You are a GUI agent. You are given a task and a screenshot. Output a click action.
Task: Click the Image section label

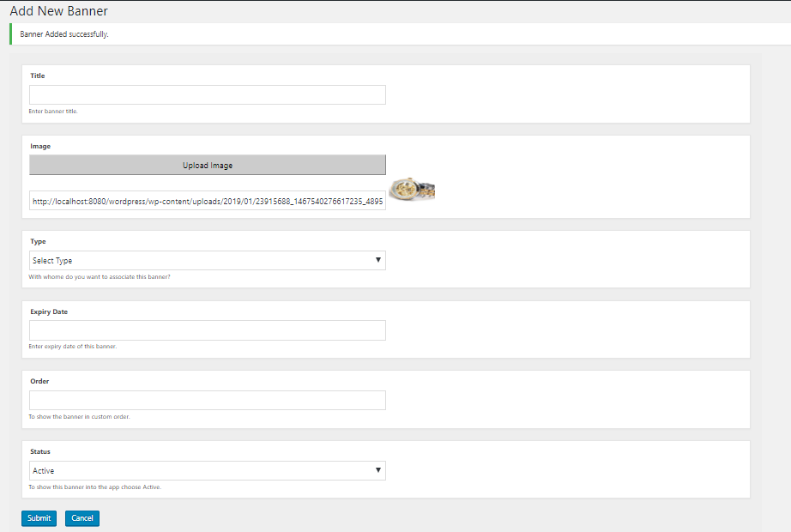tap(40, 146)
